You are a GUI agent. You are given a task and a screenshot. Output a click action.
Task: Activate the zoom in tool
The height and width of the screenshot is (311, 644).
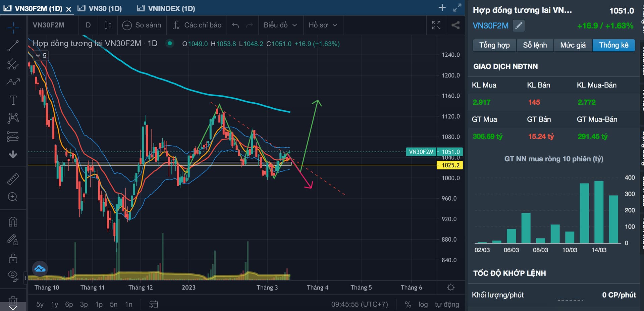(13, 197)
